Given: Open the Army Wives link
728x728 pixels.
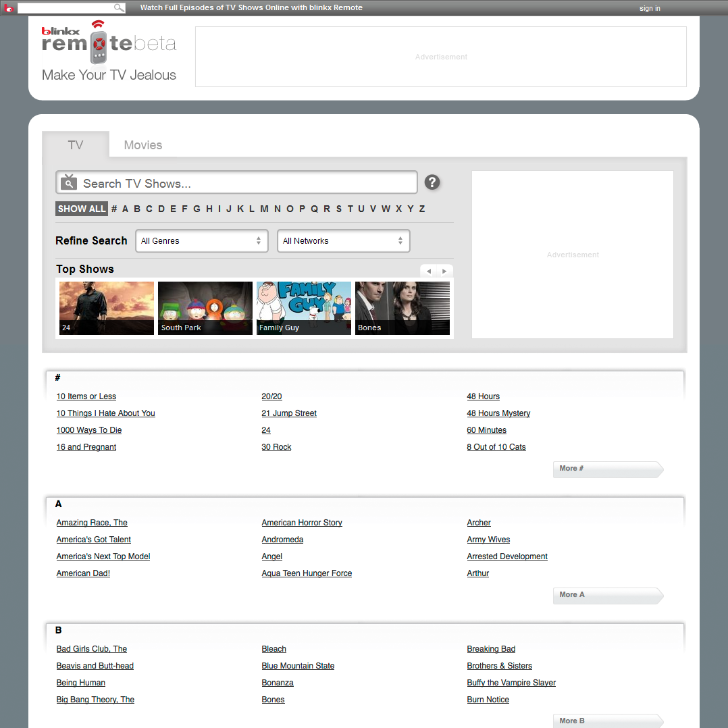Looking at the screenshot, I should (x=488, y=540).
